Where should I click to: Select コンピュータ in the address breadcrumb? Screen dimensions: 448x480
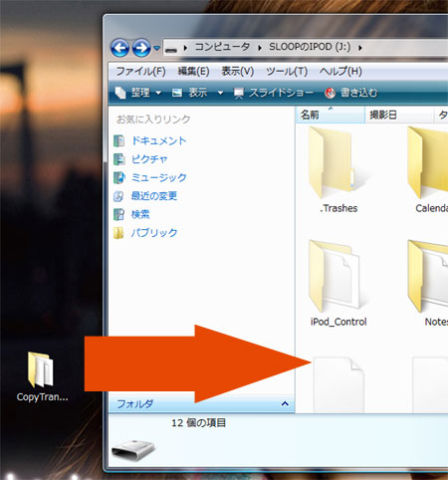pos(222,47)
